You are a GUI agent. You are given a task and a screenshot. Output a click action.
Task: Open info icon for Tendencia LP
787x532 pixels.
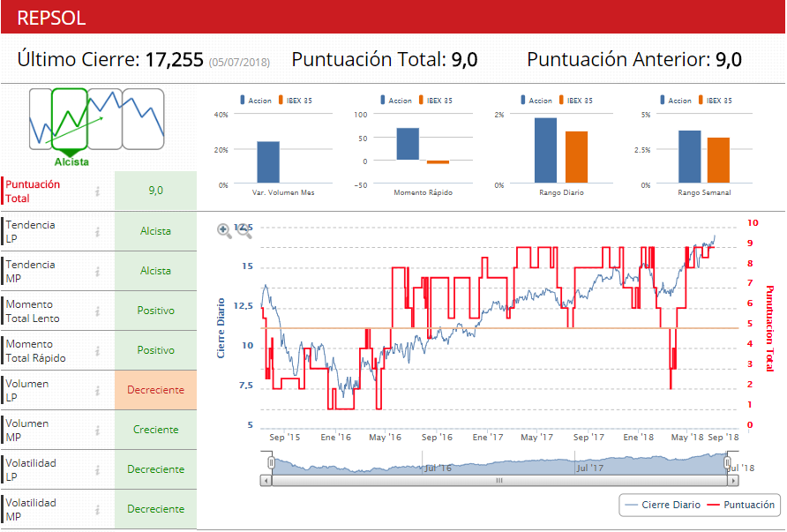pyautogui.click(x=97, y=232)
